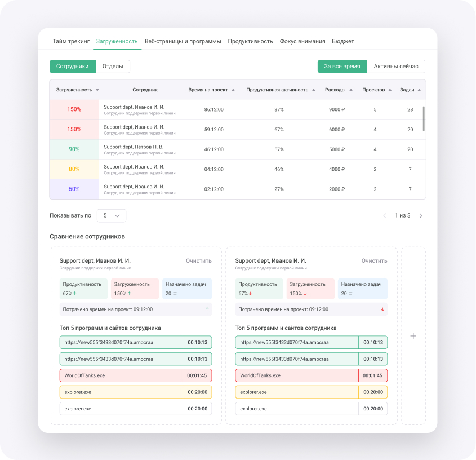The height and width of the screenshot is (460, 476).
Task: Click the 90% load cell
Action: tap(74, 149)
